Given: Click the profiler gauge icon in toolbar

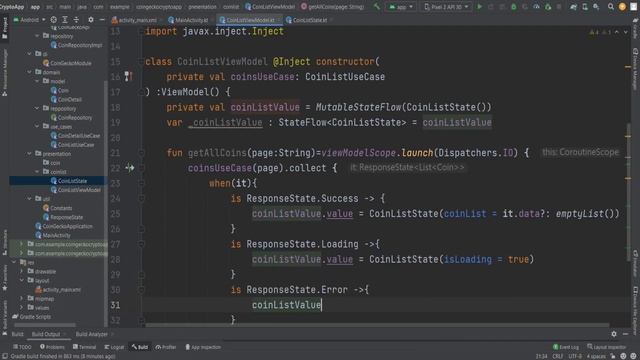Looking at the screenshot, I should pos(536,7).
